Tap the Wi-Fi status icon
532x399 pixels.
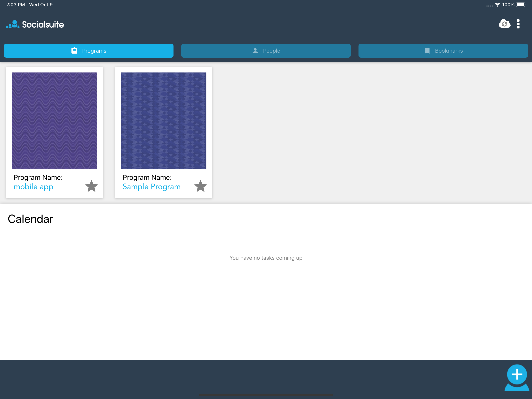click(x=497, y=4)
